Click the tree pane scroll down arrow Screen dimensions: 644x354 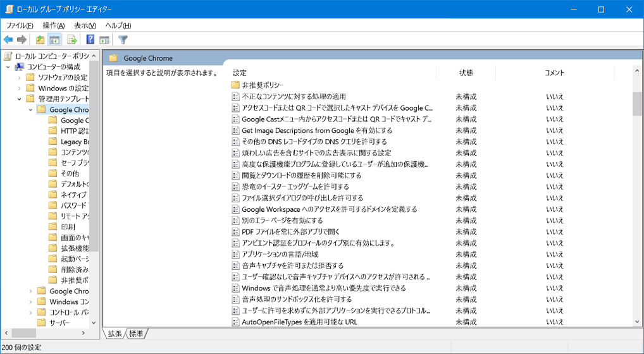94,323
